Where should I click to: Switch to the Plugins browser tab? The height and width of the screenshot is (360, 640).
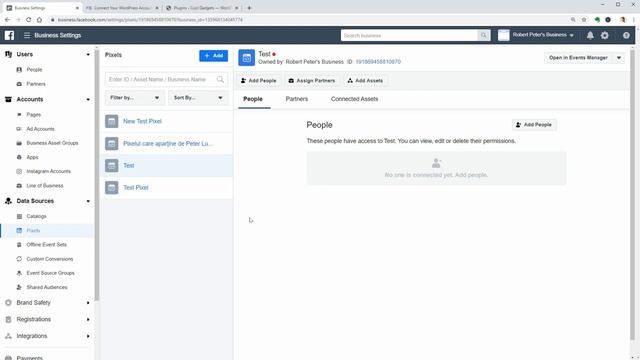tap(202, 8)
